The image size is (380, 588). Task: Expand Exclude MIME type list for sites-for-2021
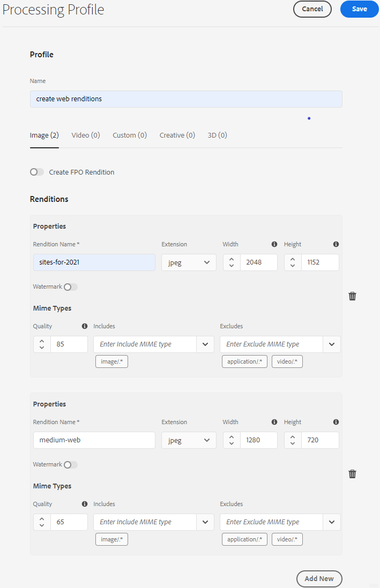[332, 344]
